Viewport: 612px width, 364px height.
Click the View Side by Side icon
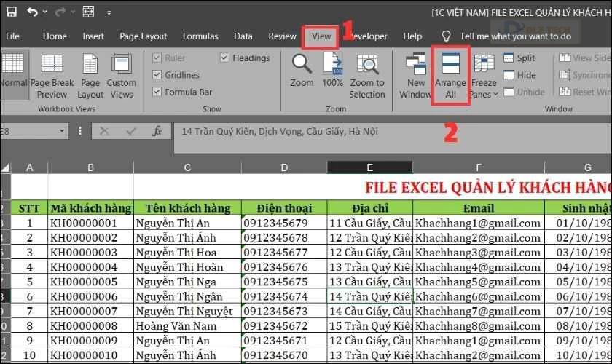tap(565, 58)
